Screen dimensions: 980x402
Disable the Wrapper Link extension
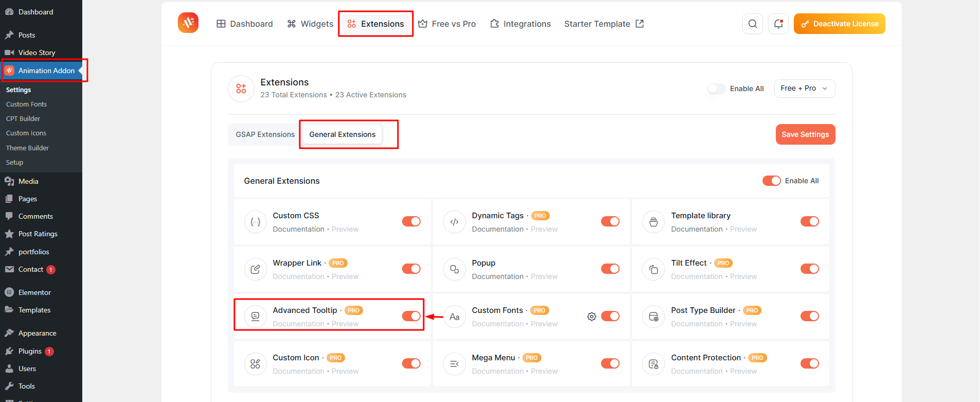pyautogui.click(x=411, y=269)
